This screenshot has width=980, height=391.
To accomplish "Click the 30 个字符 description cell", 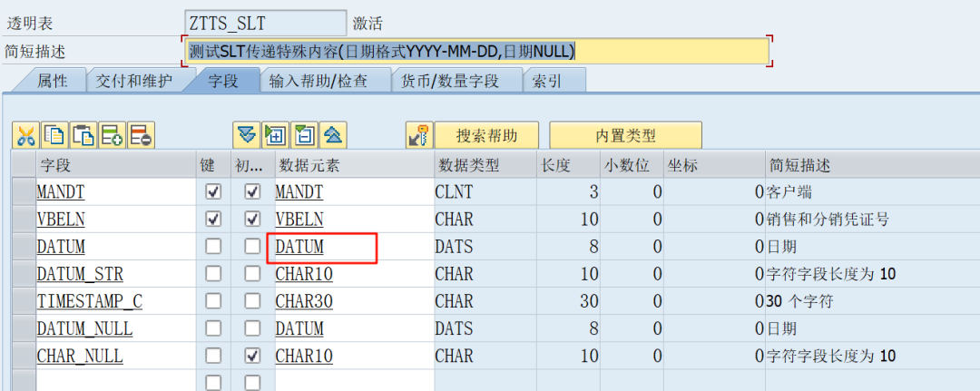I will coord(873,301).
